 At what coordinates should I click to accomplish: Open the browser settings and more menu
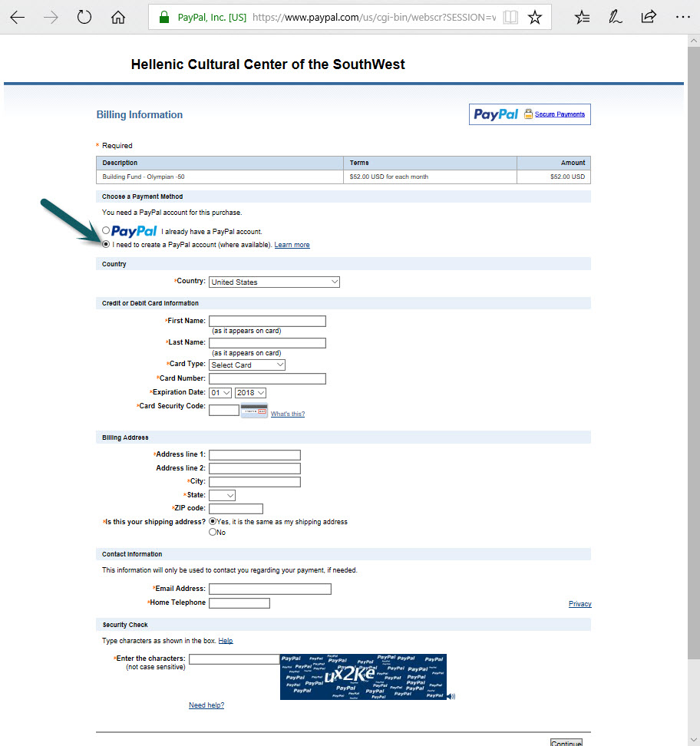pos(682,18)
